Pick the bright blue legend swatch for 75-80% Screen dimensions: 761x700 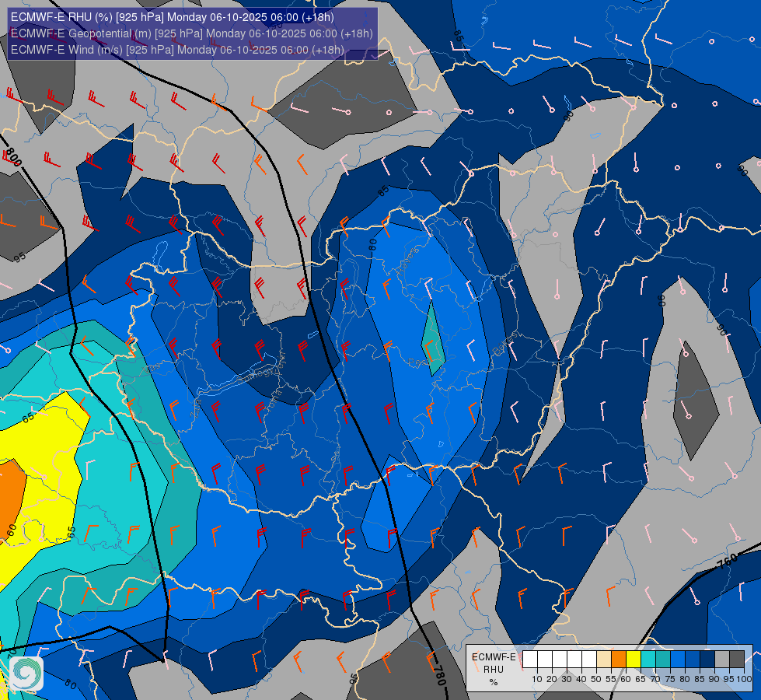click(x=678, y=660)
